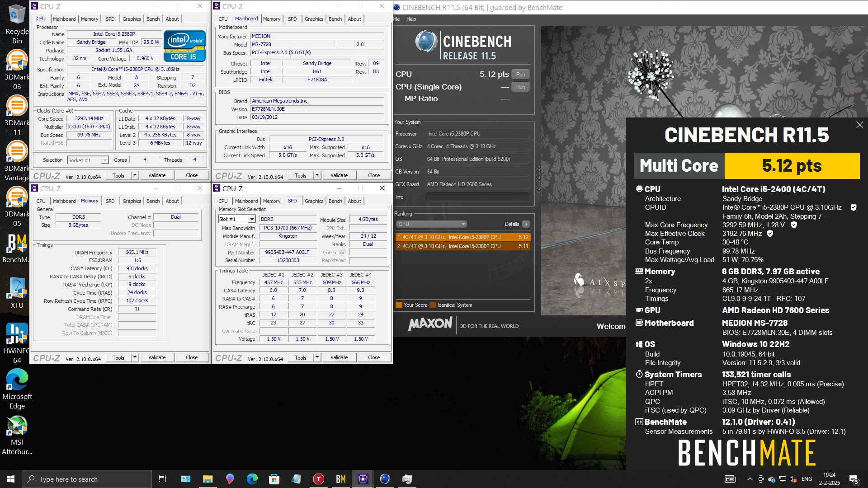Click Run button for CPU Single Core test
The width and height of the screenshot is (868, 488).
click(520, 87)
